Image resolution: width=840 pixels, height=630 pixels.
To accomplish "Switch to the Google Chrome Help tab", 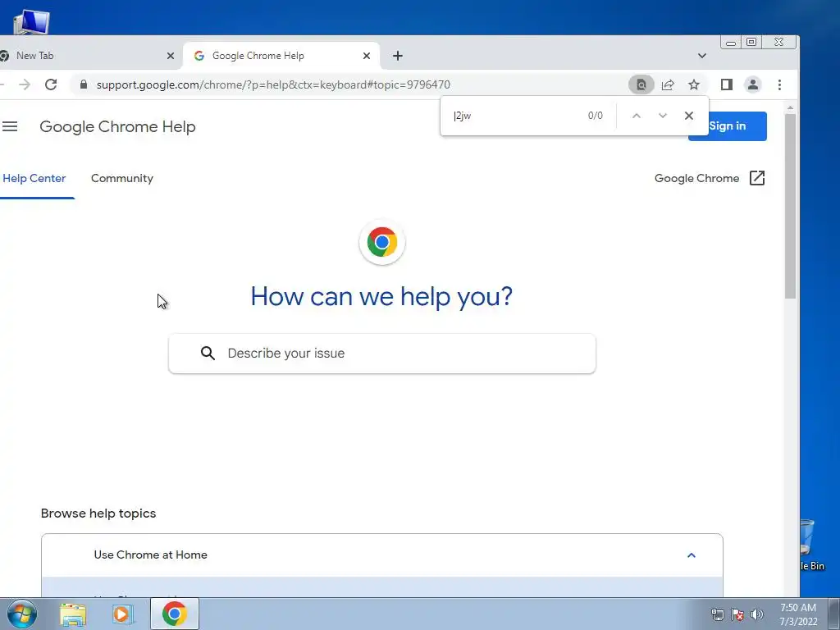I will pyautogui.click(x=281, y=56).
